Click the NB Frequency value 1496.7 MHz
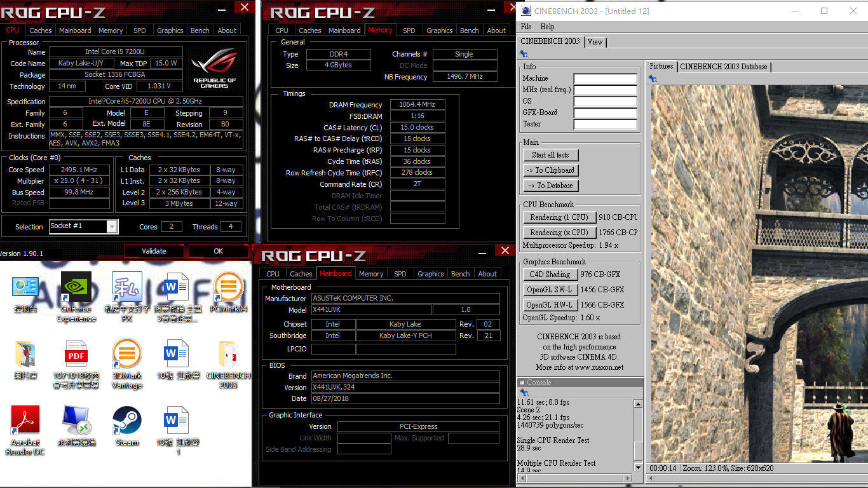 (465, 77)
